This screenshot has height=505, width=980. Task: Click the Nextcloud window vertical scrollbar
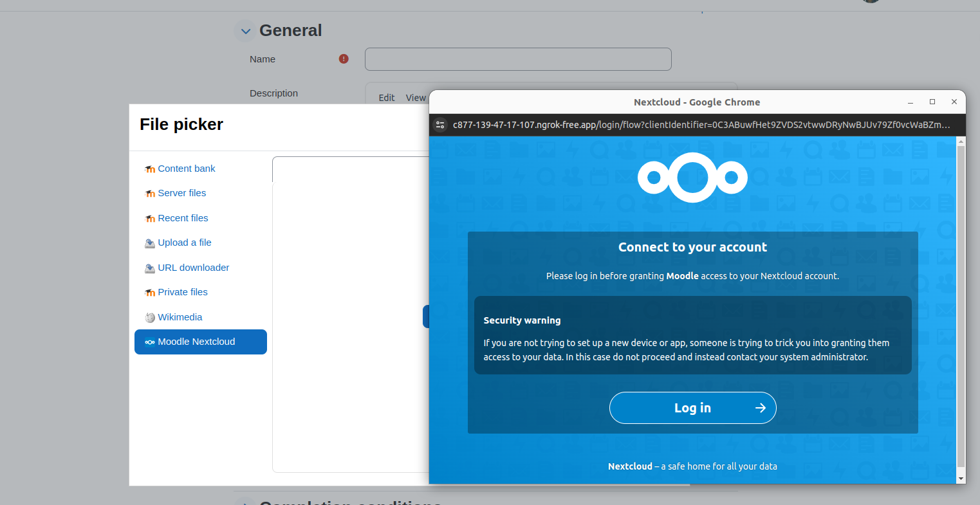[961, 306]
